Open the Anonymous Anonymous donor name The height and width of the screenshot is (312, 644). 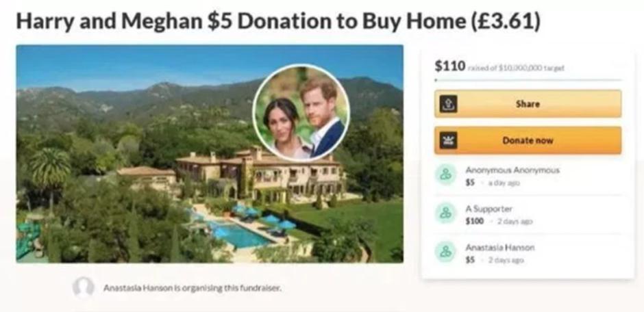pyautogui.click(x=512, y=170)
